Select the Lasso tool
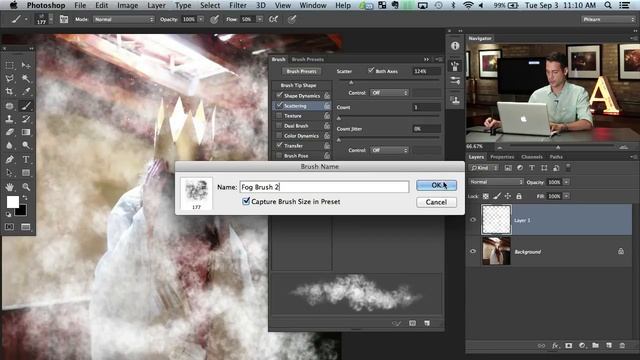640x360 pixels. coord(10,78)
